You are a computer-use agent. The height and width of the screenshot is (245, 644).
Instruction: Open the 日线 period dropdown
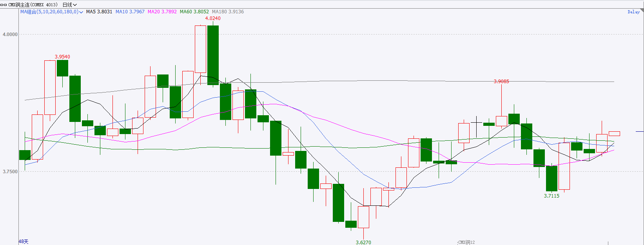click(x=69, y=5)
